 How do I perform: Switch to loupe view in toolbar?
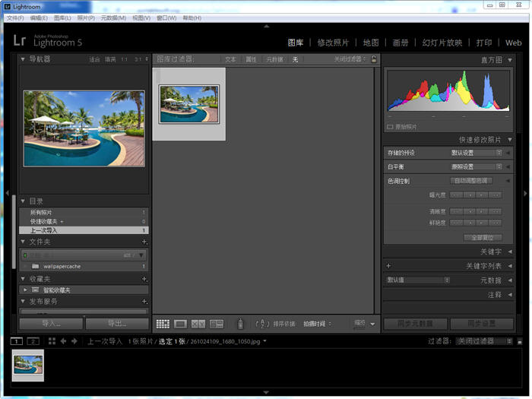tap(181, 324)
